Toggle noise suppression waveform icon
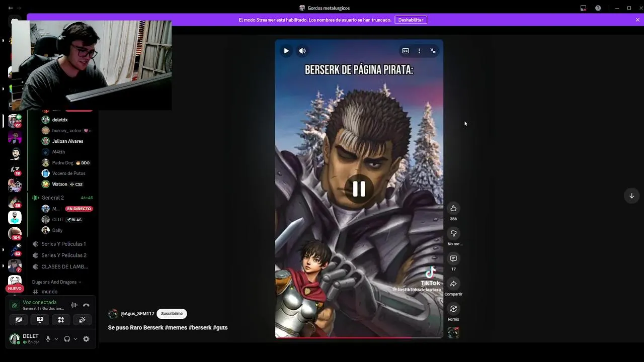Screen dimensions: 644x362 coord(74,305)
